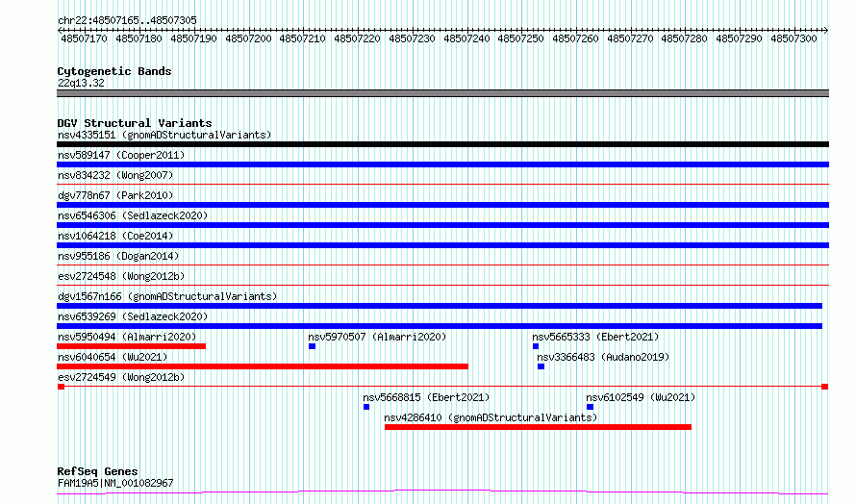The image size is (856, 504).
Task: Open the nsv4286410 gnomADStructuralVariants label
Action: point(491,417)
